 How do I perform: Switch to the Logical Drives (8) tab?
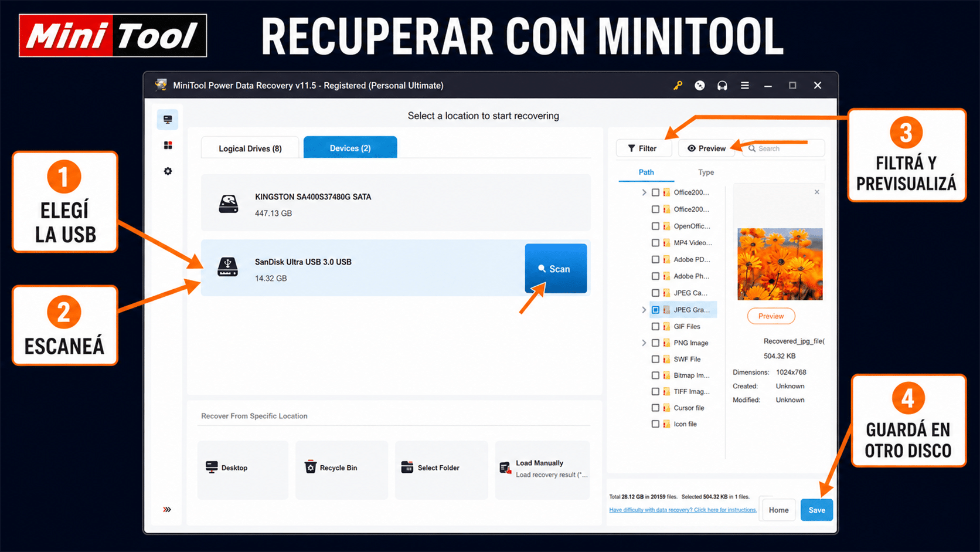[250, 148]
